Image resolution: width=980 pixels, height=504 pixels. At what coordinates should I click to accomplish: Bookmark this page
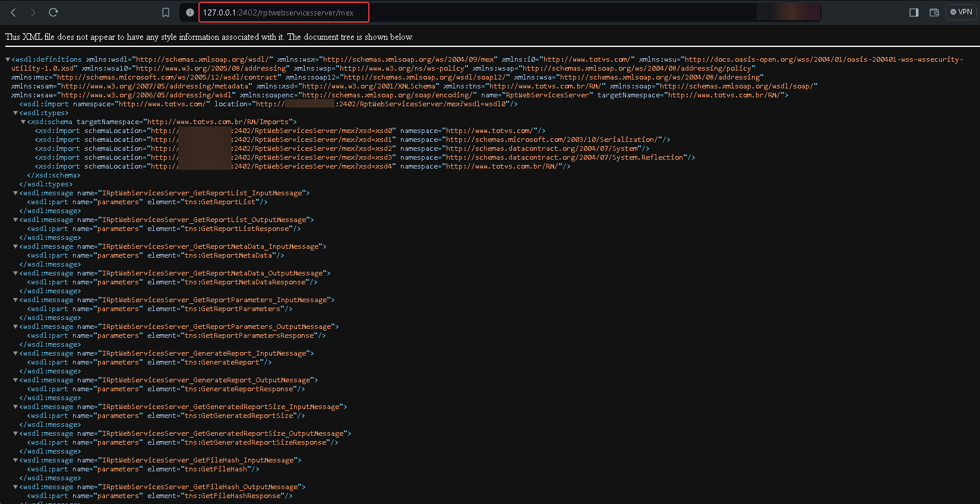pos(166,12)
